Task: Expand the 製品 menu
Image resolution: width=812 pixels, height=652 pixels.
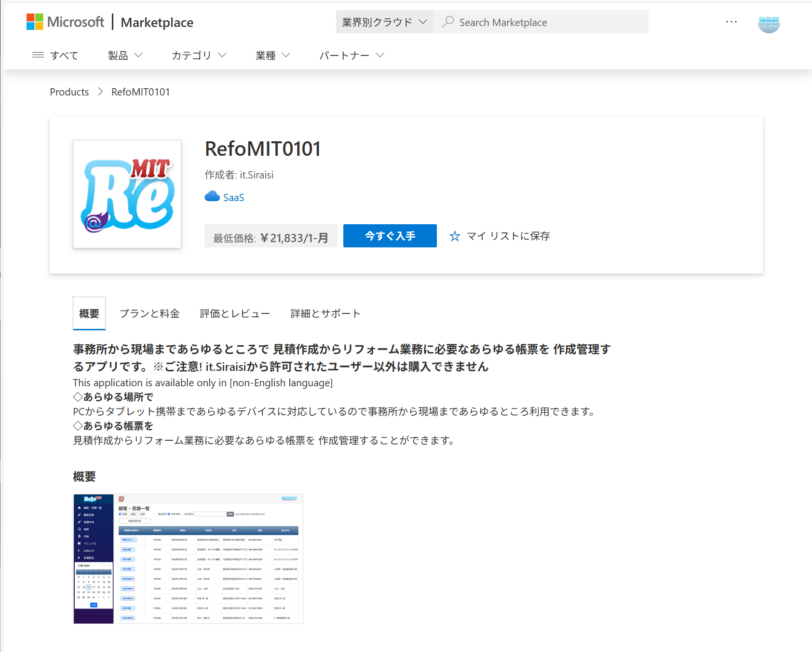Action: 125,55
